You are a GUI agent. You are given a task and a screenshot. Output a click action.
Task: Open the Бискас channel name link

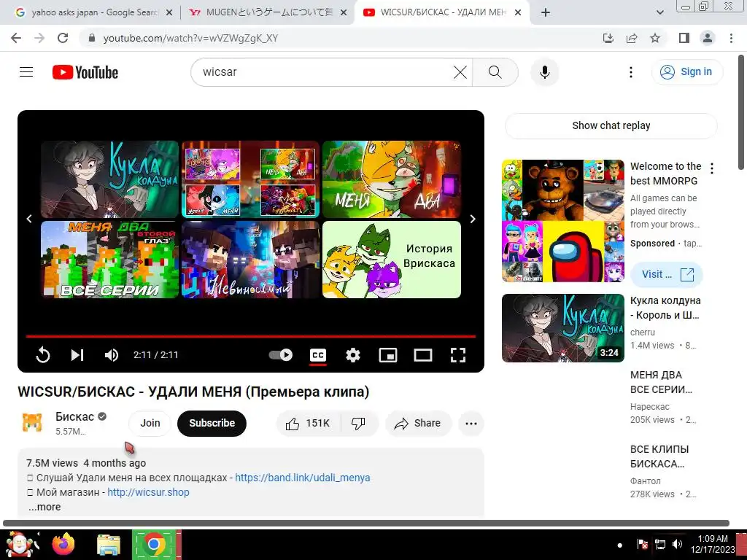(x=75, y=416)
